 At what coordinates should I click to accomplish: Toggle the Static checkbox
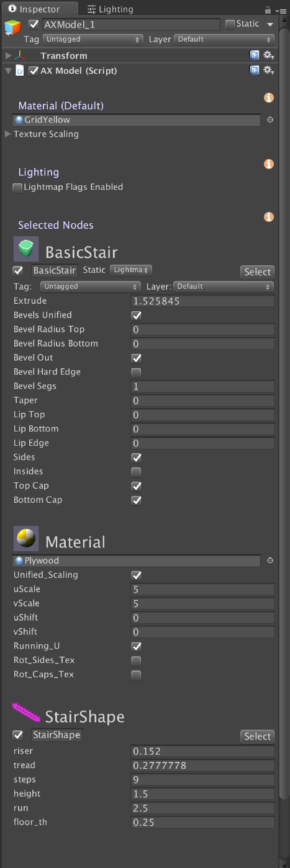230,24
